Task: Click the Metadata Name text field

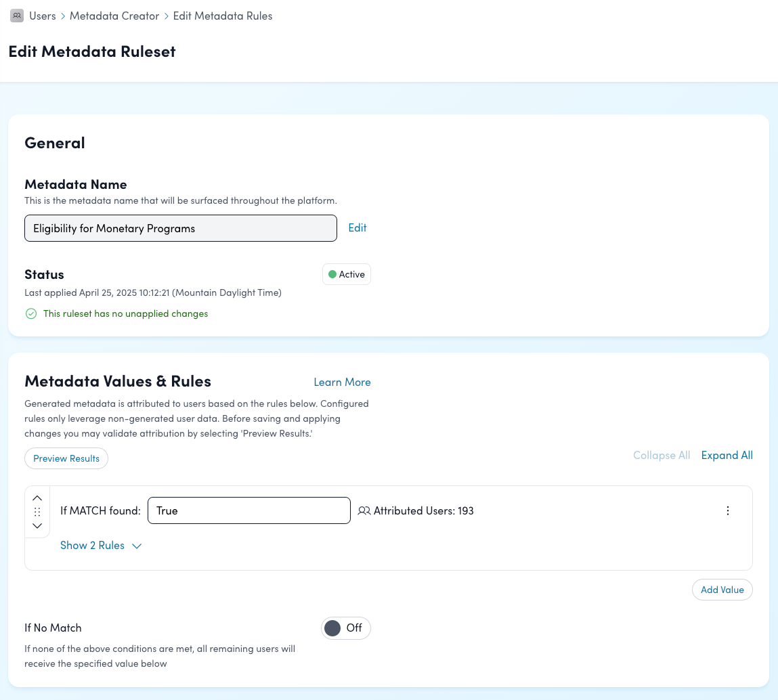Action: point(180,228)
